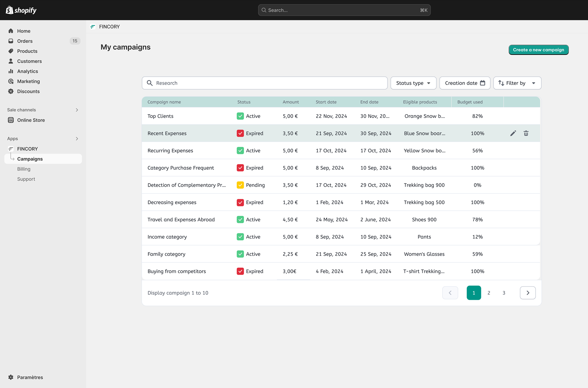Click the Amount column header
Image resolution: width=588 pixels, height=388 pixels.
[x=291, y=102]
